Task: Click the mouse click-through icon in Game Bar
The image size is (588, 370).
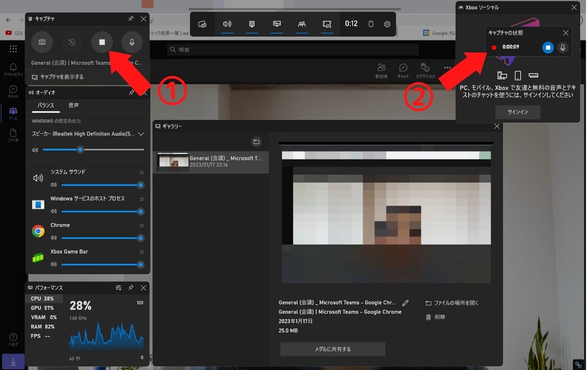Action: point(371,24)
